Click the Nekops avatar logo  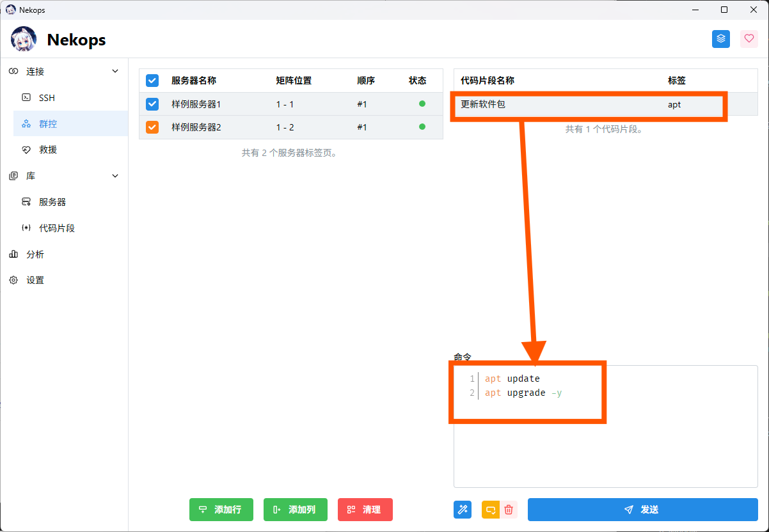point(24,40)
